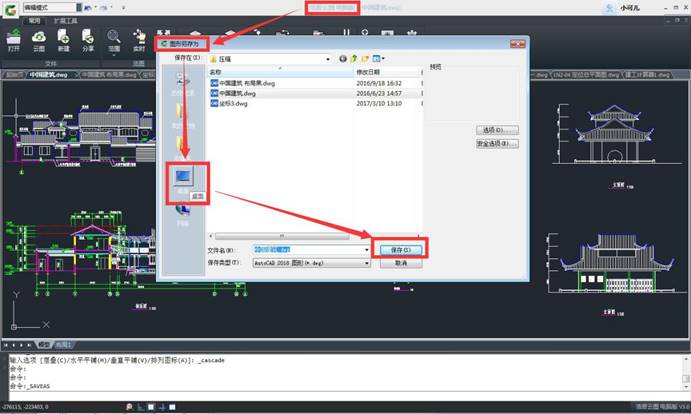Switch to the 扩展工具 ribbon tab
The width and height of the screenshot is (691, 414).
coord(65,19)
